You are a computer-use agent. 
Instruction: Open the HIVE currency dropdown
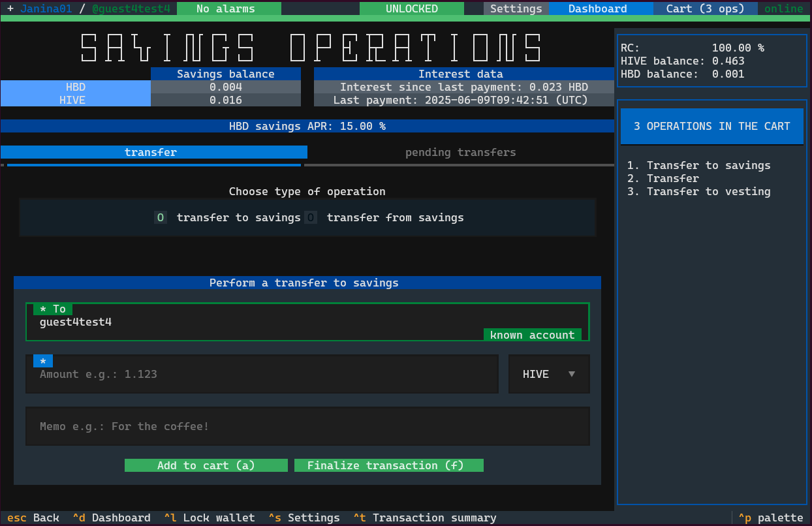[x=549, y=374]
